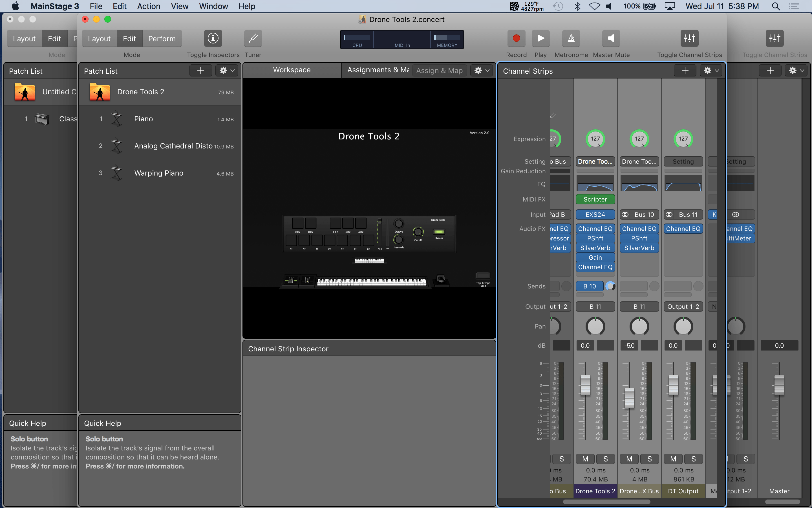The width and height of the screenshot is (812, 508).
Task: Select the Edit mode button in front window
Action: pos(129,39)
